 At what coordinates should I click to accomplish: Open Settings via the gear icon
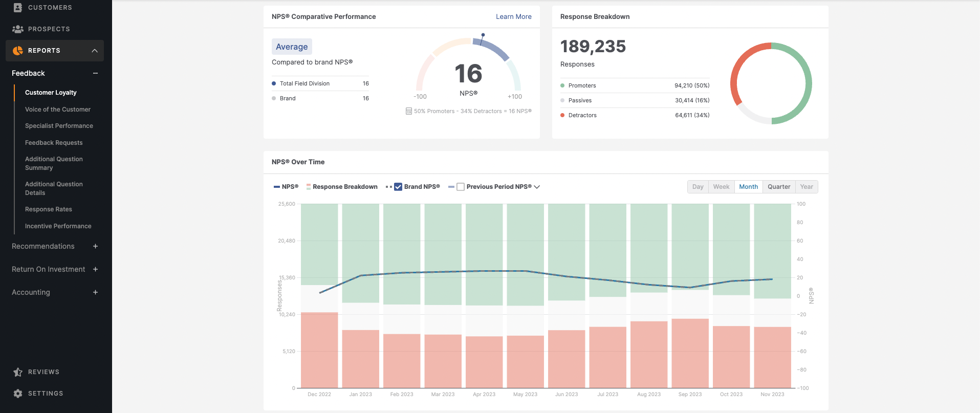pyautogui.click(x=18, y=394)
